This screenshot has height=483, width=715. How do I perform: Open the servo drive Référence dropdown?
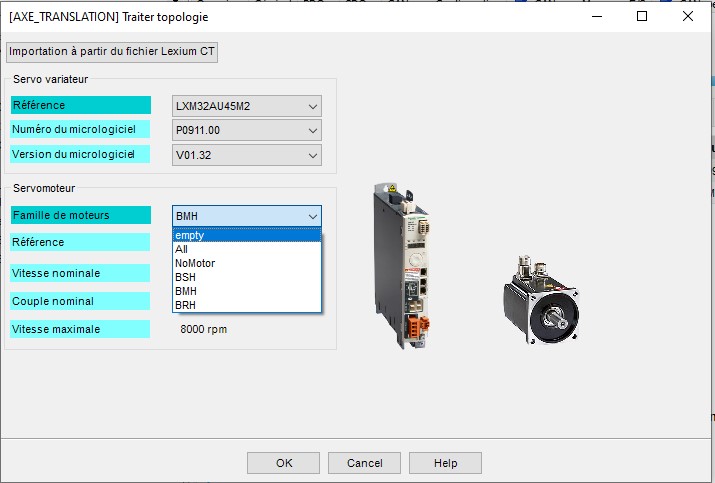313,106
